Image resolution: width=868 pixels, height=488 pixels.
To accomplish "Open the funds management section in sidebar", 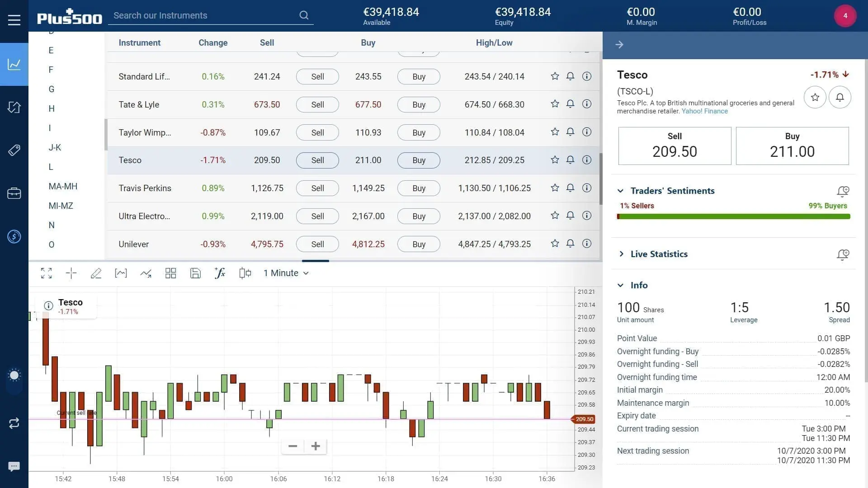I will point(14,236).
